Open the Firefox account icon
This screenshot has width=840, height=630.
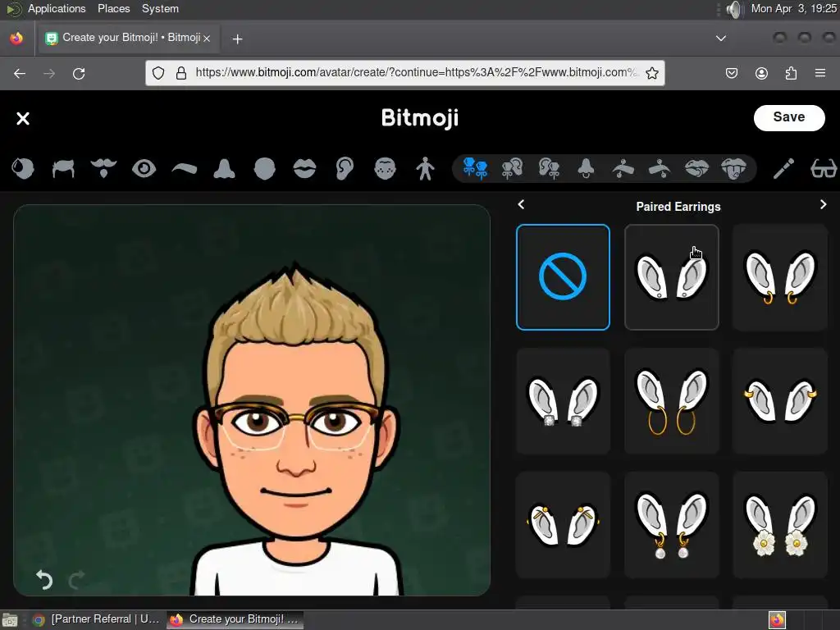click(761, 73)
